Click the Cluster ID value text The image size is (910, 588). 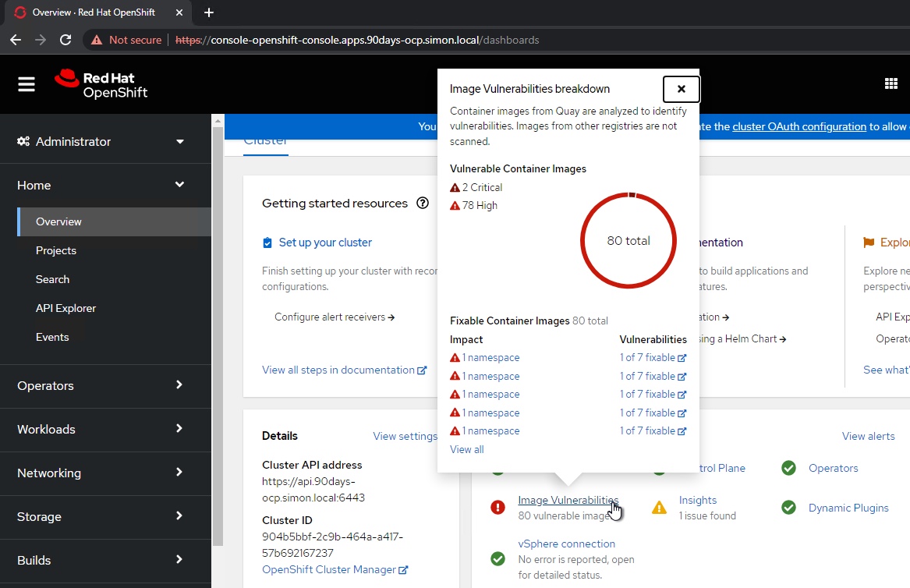pos(332,544)
